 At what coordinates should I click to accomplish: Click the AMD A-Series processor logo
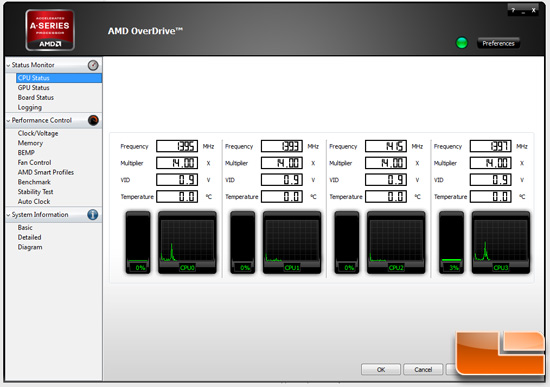50,30
